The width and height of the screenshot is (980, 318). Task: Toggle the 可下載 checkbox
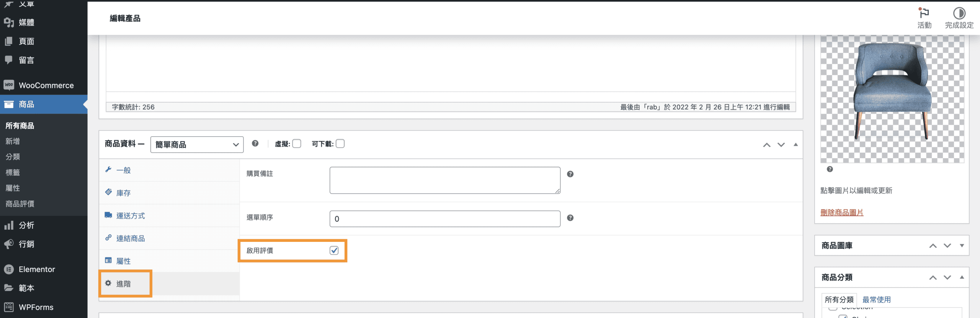click(340, 144)
